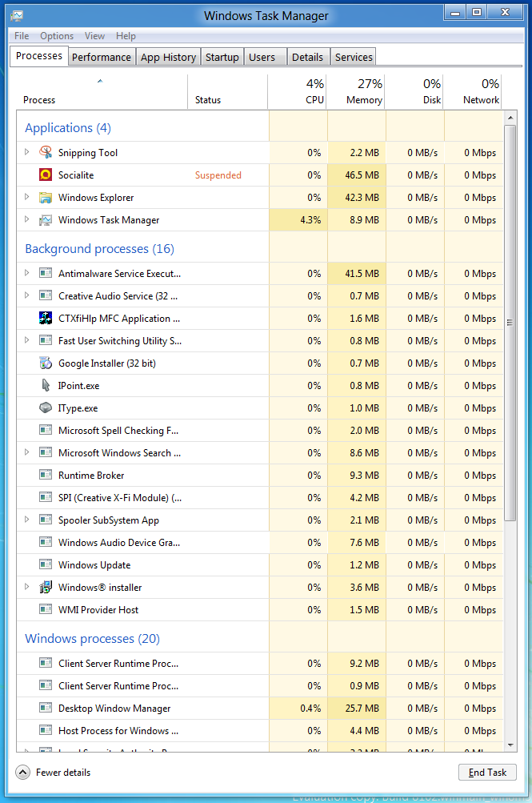Click the Windows installer icon

[46, 587]
